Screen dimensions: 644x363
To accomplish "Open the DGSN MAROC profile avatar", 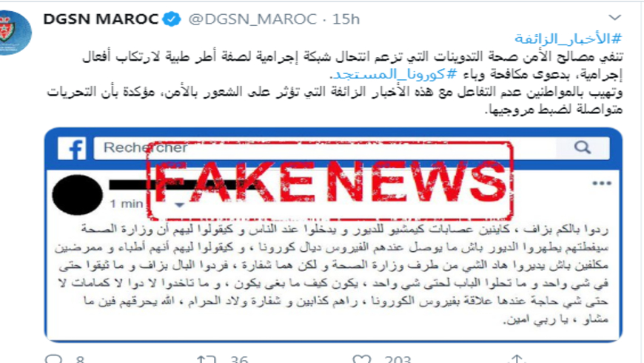I will pos(14,32).
